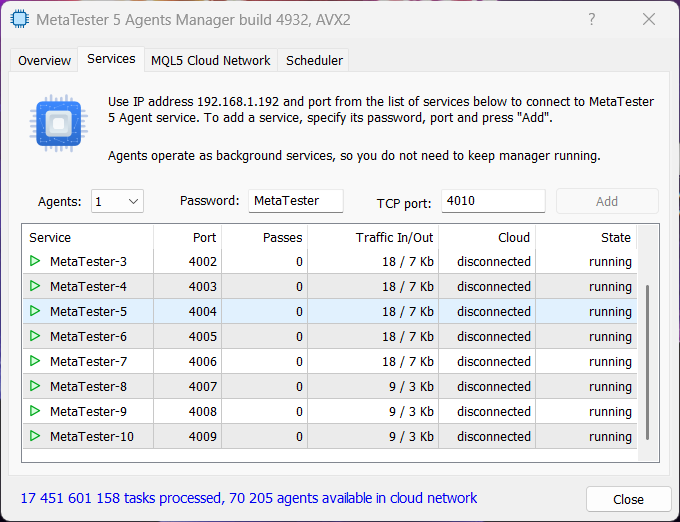Close the Agents Manager window
The height and width of the screenshot is (522, 680).
[649, 20]
